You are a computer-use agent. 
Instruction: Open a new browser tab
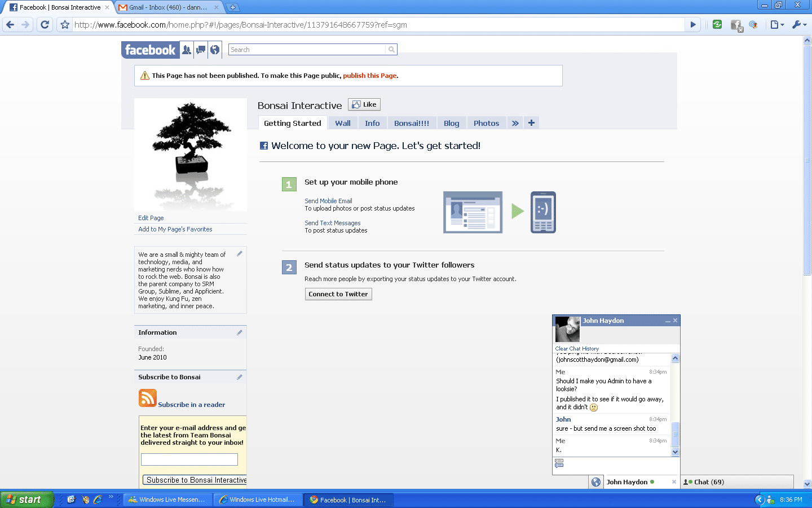click(232, 7)
